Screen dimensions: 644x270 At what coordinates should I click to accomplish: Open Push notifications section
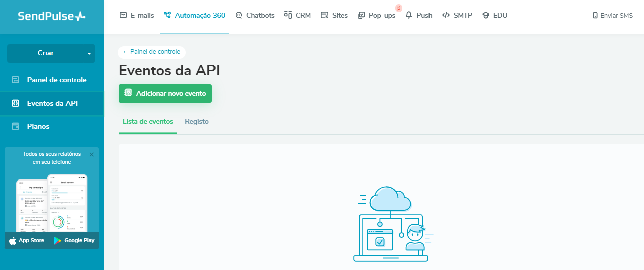pos(419,15)
